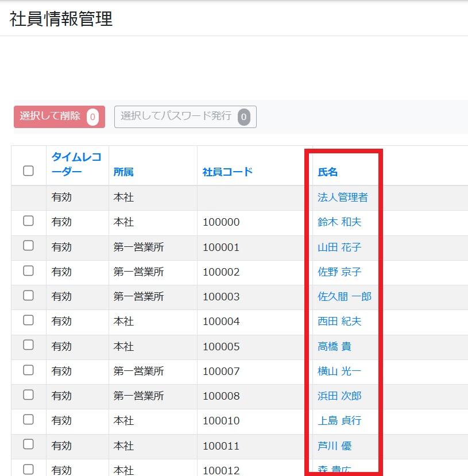Check the checkbox for 浜田 次郎's row
The height and width of the screenshot is (476, 468).
(28, 396)
